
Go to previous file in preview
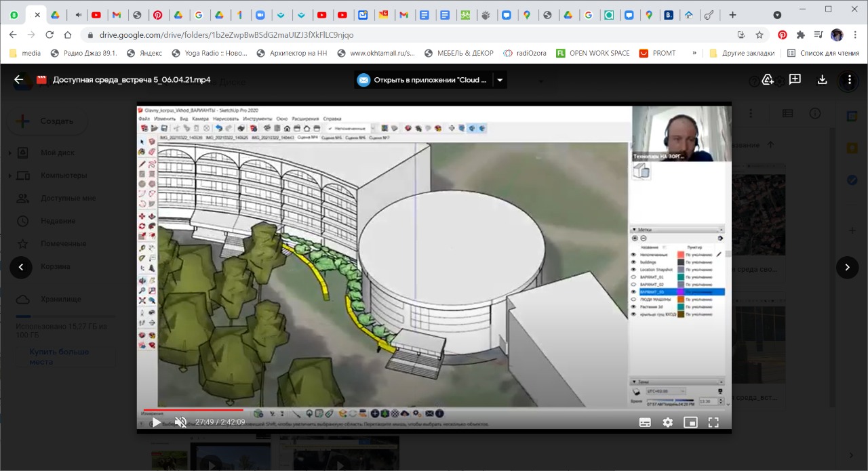click(x=21, y=267)
